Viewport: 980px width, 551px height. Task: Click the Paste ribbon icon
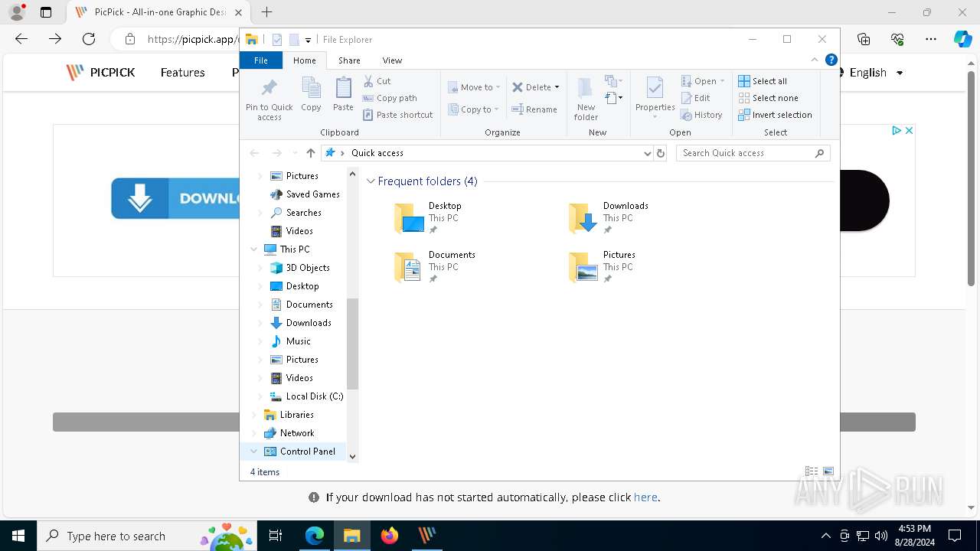click(x=343, y=94)
